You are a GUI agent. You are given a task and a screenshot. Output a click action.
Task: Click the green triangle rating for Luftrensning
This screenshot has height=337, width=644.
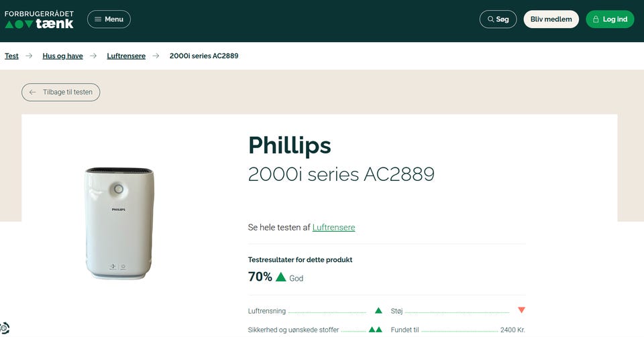coord(378,311)
